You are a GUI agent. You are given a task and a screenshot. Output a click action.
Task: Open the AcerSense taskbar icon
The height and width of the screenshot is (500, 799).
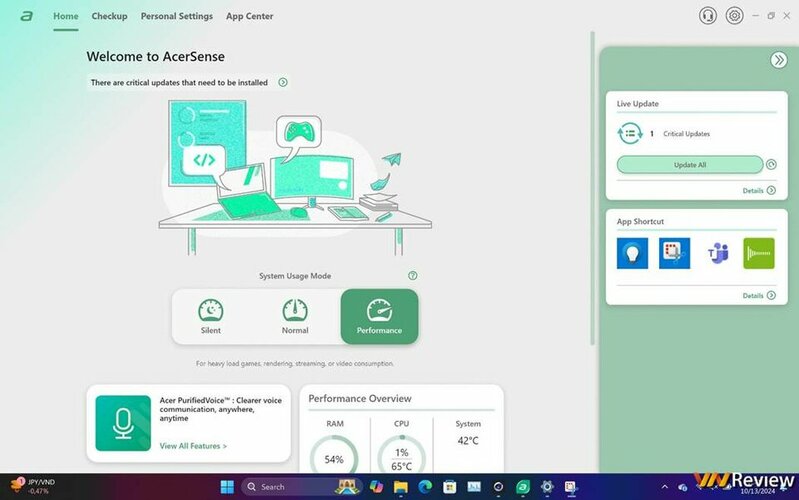pos(523,487)
